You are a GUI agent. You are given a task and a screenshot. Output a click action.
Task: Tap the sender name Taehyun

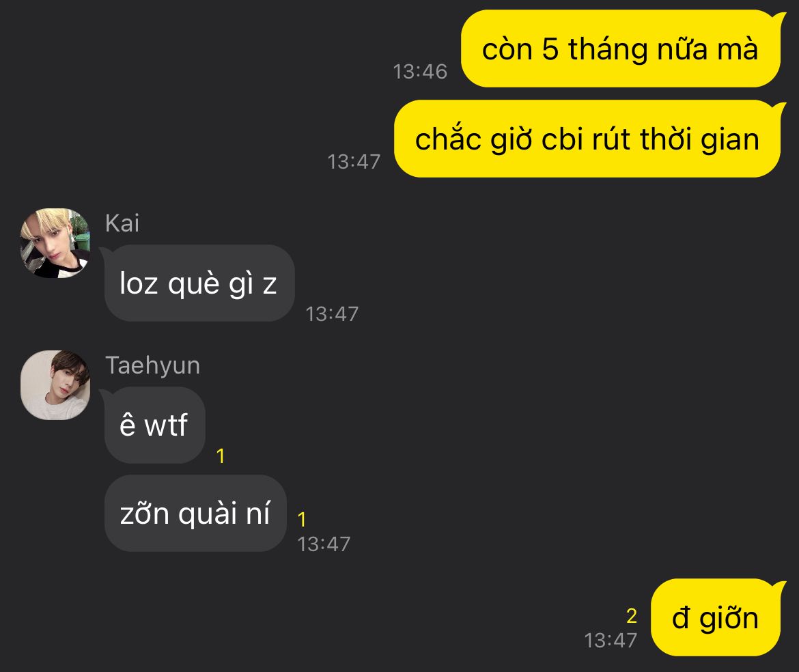coord(152,365)
